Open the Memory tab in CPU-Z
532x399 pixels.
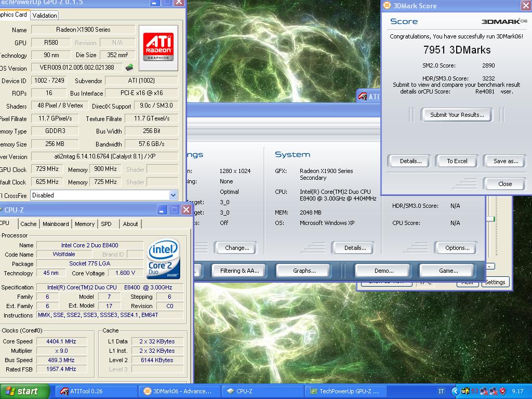click(x=85, y=224)
